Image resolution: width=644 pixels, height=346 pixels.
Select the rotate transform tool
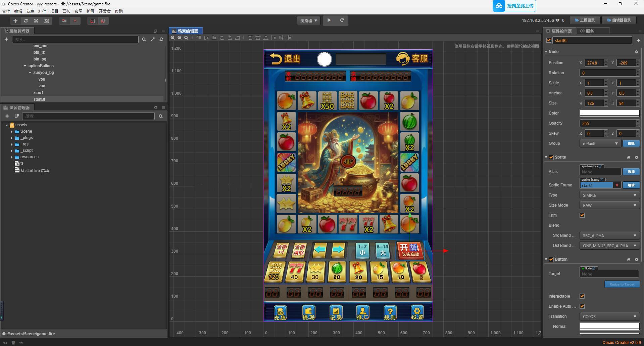(x=26, y=21)
